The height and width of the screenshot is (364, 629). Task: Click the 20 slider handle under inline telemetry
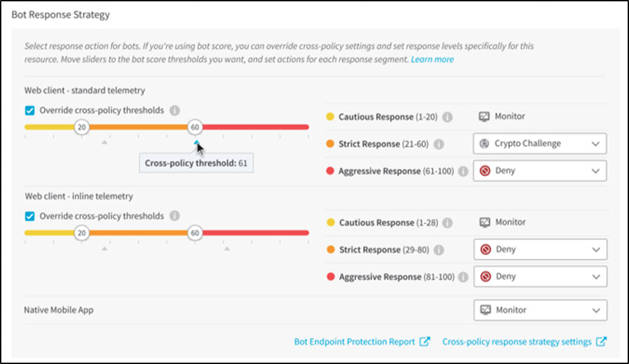coord(82,233)
